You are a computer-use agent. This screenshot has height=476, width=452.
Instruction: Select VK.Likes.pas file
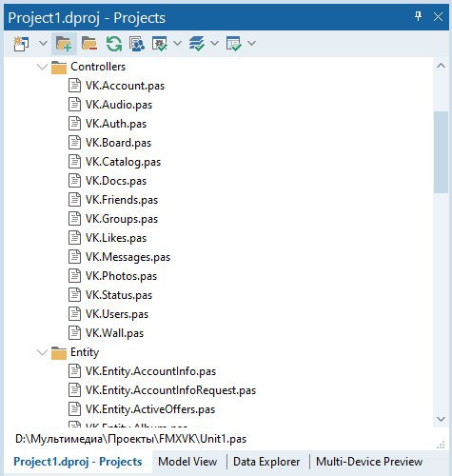click(x=116, y=238)
